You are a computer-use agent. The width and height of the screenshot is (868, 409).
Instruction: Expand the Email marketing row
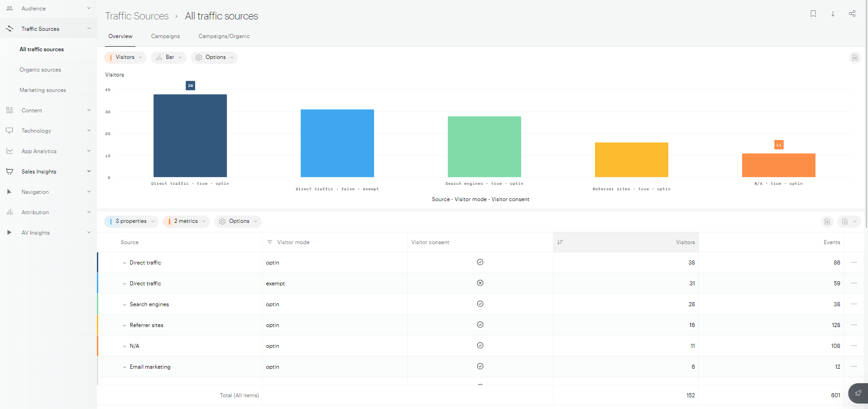click(125, 367)
